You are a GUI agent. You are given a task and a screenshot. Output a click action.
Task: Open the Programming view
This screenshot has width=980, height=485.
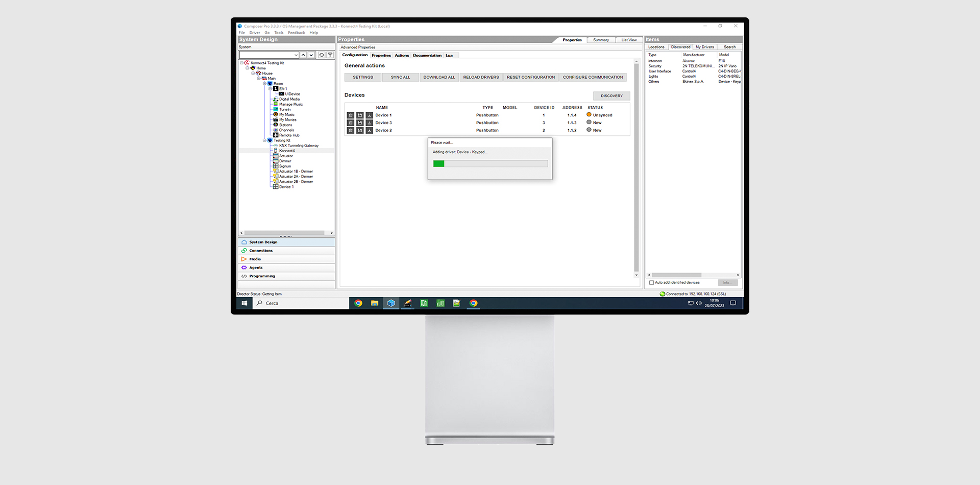286,276
